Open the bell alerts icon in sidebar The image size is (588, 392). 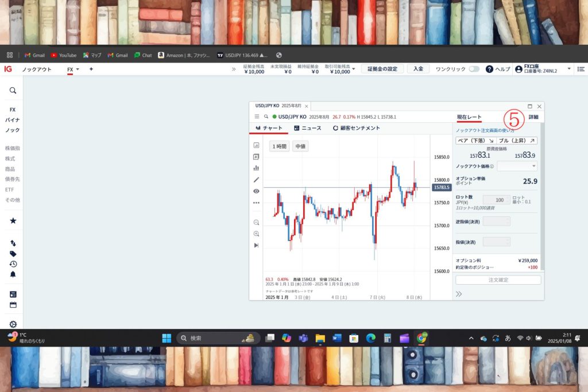[13, 274]
